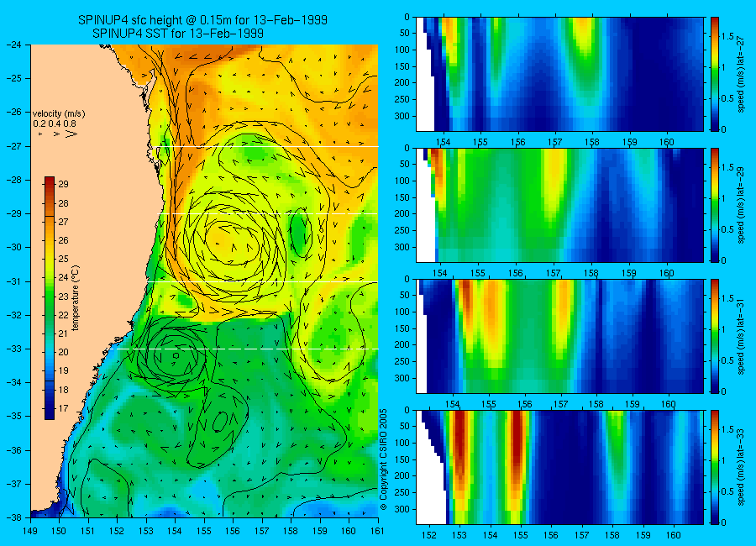Image resolution: width=756 pixels, height=546 pixels.
Task: Click the lat=-33 speed cross-section plot
Action: (x=559, y=467)
